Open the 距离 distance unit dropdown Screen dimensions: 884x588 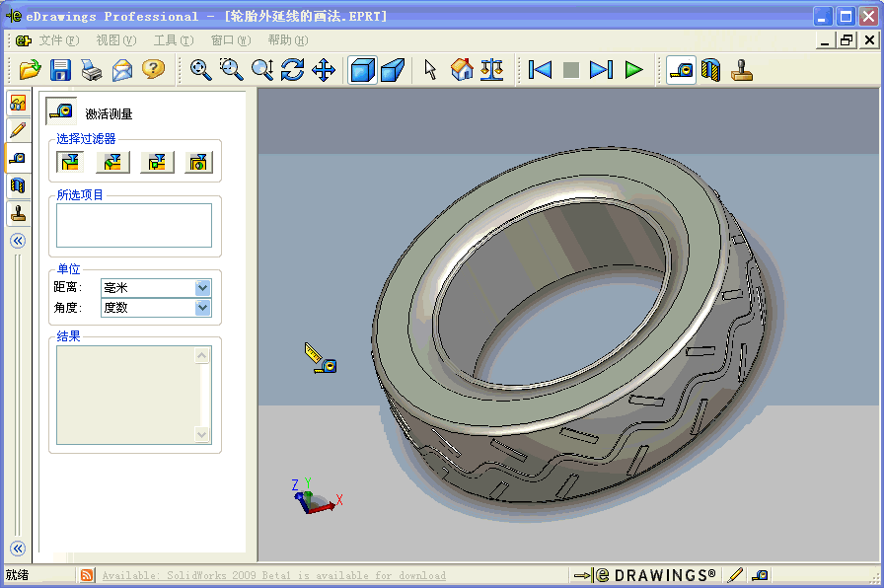click(x=203, y=288)
